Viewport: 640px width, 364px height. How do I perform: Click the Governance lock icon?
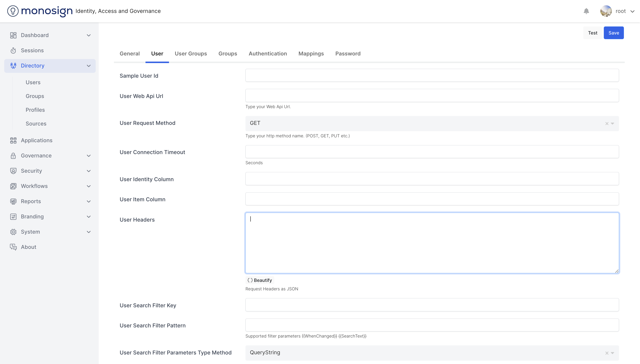point(13,156)
